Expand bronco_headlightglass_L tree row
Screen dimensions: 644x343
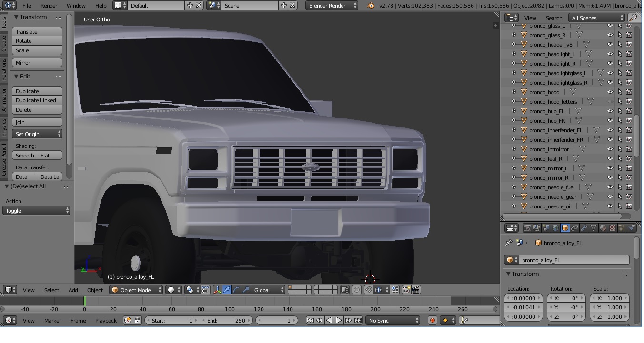(x=514, y=73)
